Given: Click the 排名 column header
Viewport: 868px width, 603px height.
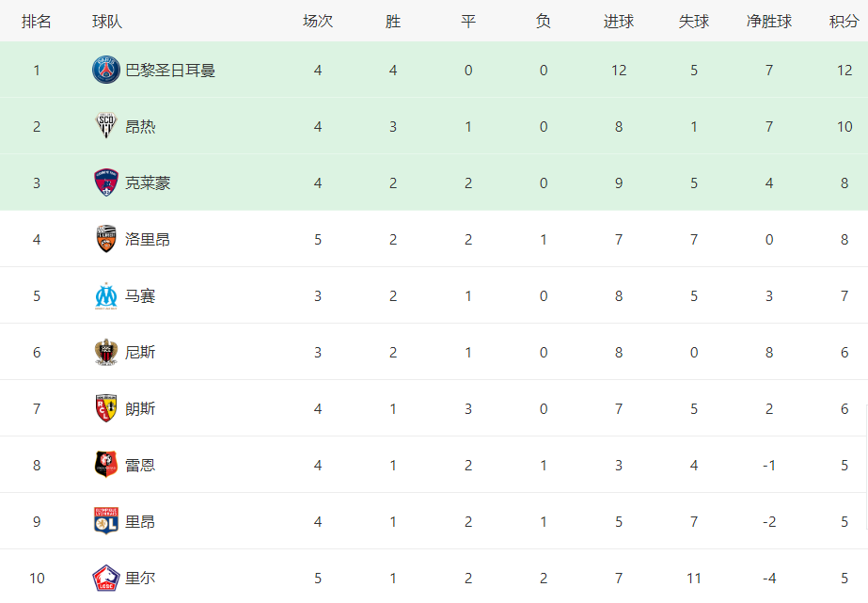Looking at the screenshot, I should click(x=37, y=22).
